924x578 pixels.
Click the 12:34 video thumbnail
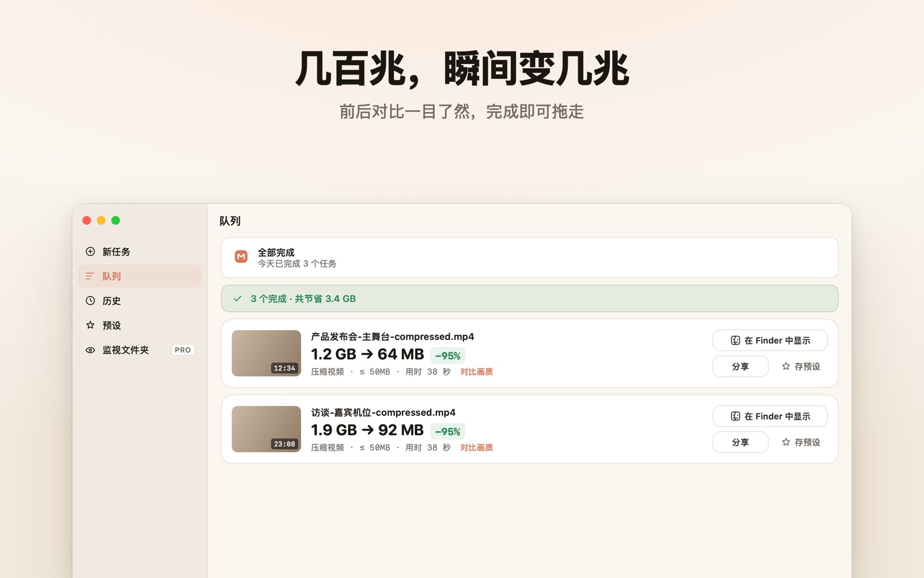[x=266, y=353]
